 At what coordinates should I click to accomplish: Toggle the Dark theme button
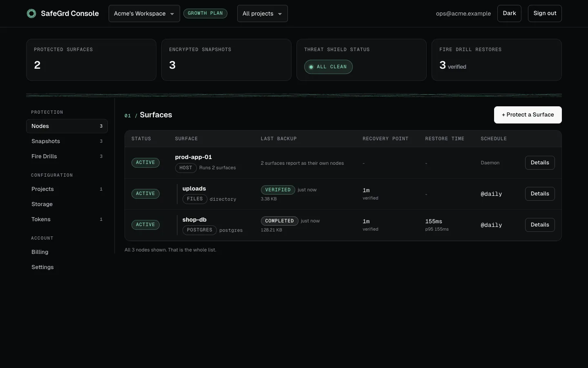509,13
